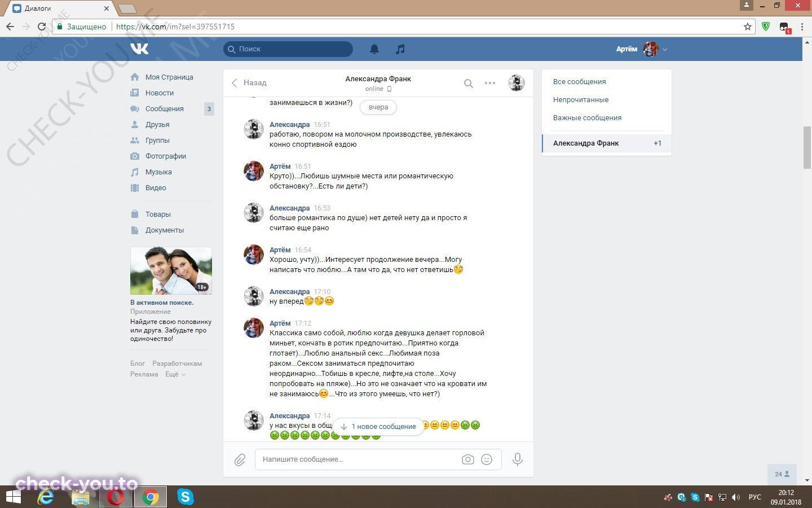Show Непрочитанные messages filter
Screen dimensions: 812x508
(x=581, y=100)
